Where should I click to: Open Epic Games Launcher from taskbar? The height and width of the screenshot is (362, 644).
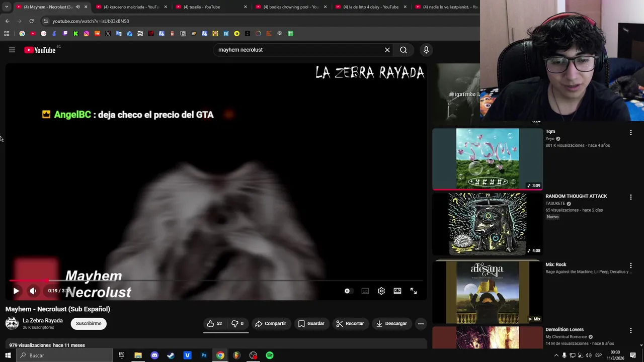122,355
